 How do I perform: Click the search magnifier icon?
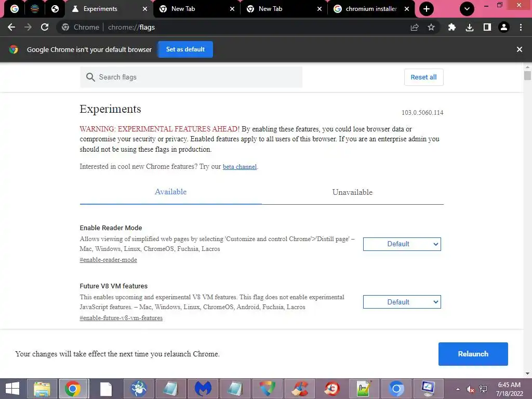click(x=90, y=77)
